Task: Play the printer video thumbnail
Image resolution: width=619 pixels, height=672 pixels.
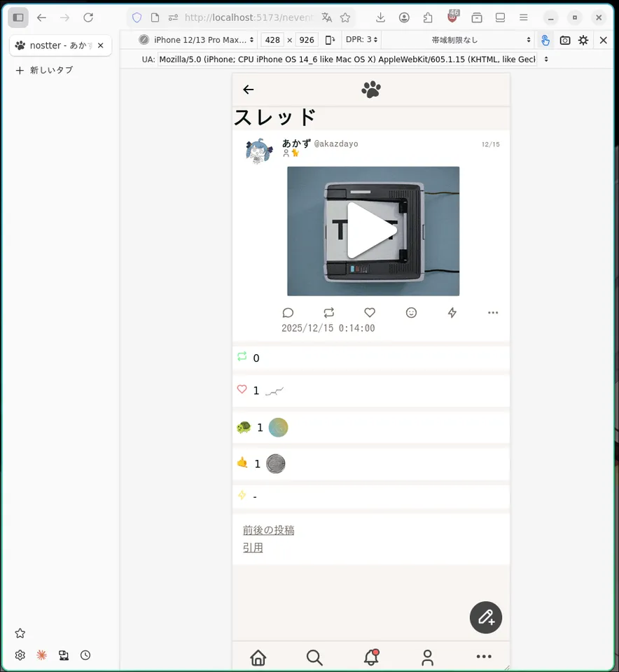Action: (x=373, y=231)
